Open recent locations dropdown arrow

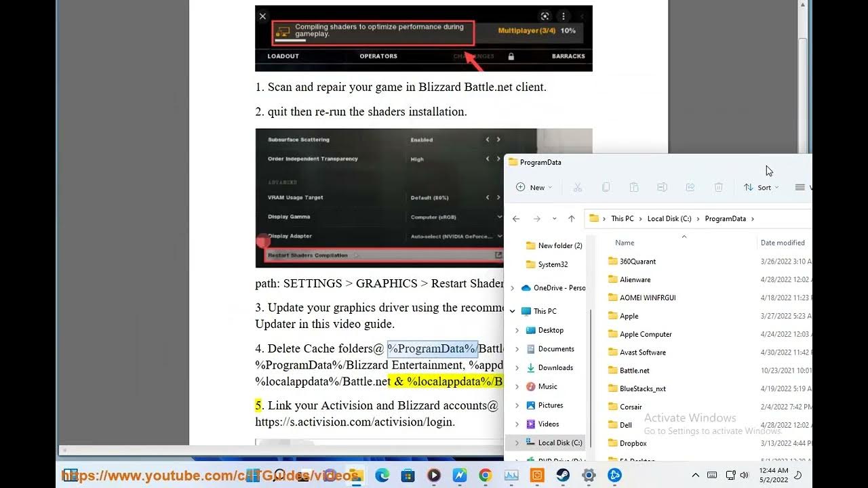click(554, 219)
